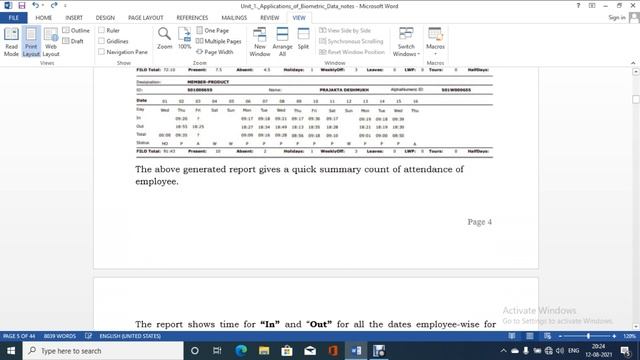Screen dimensions: 640x360
Task: Open Microsoft Store from taskbar
Action: coord(287,351)
